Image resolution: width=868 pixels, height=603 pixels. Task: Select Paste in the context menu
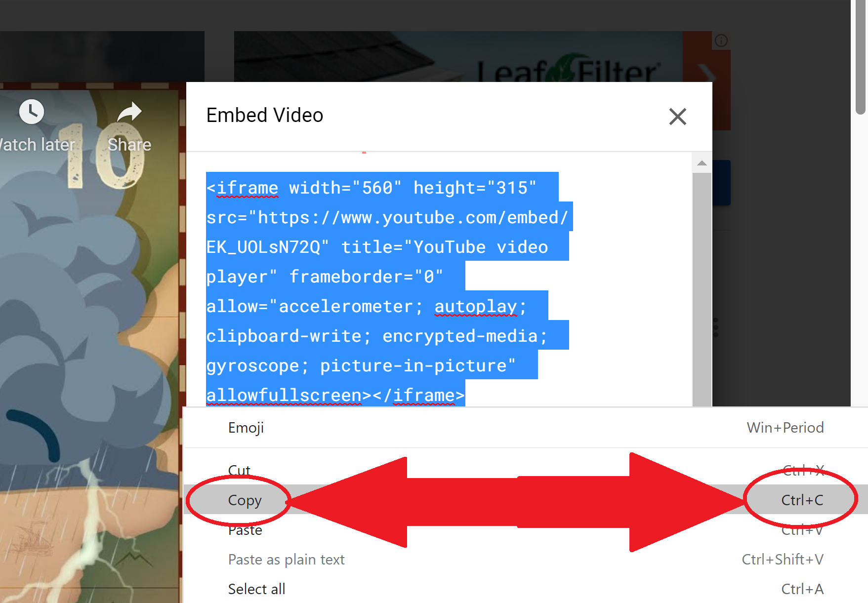tap(245, 531)
